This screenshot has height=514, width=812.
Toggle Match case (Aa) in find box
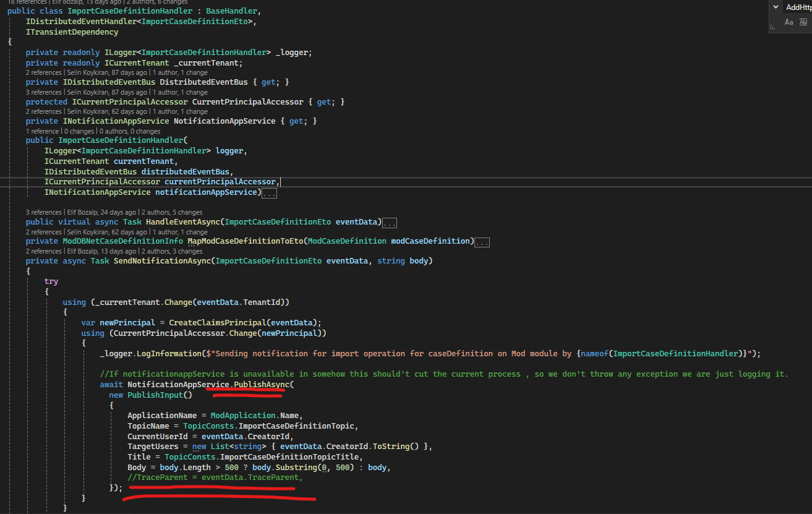[x=788, y=22]
